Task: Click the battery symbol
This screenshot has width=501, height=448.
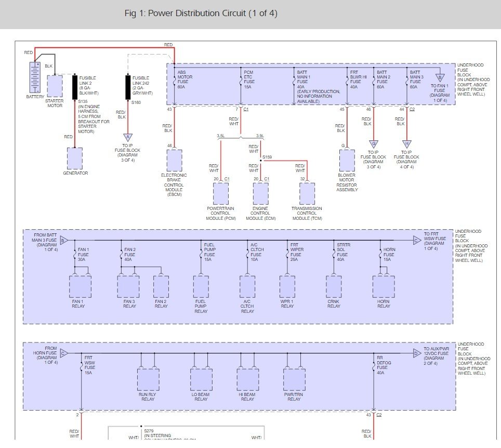Action: [x=35, y=77]
